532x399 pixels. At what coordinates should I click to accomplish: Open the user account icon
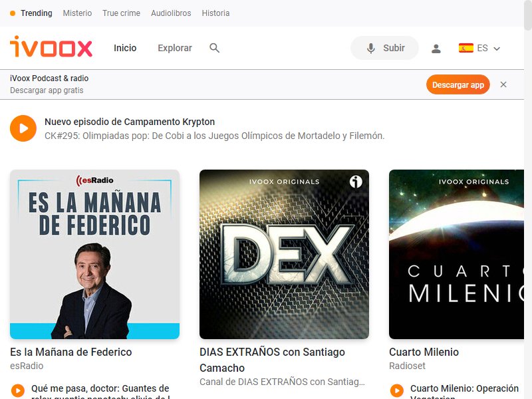[x=436, y=49]
